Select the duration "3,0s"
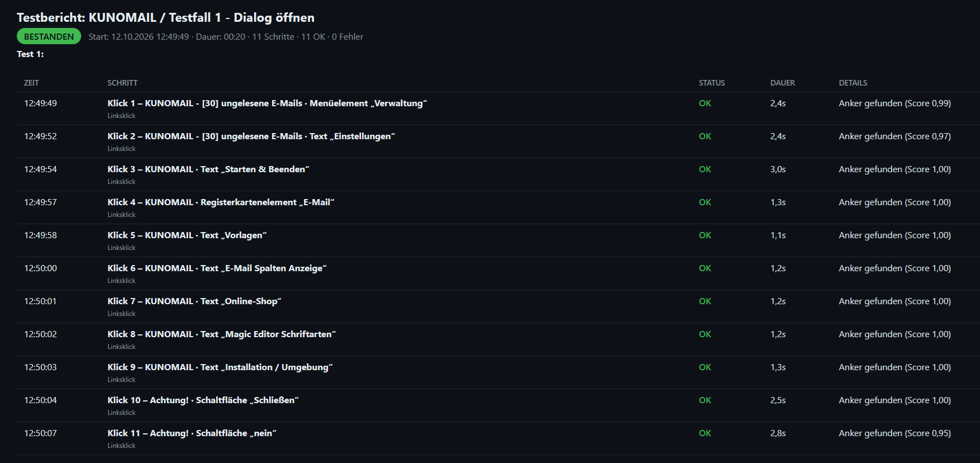980x463 pixels. point(778,169)
